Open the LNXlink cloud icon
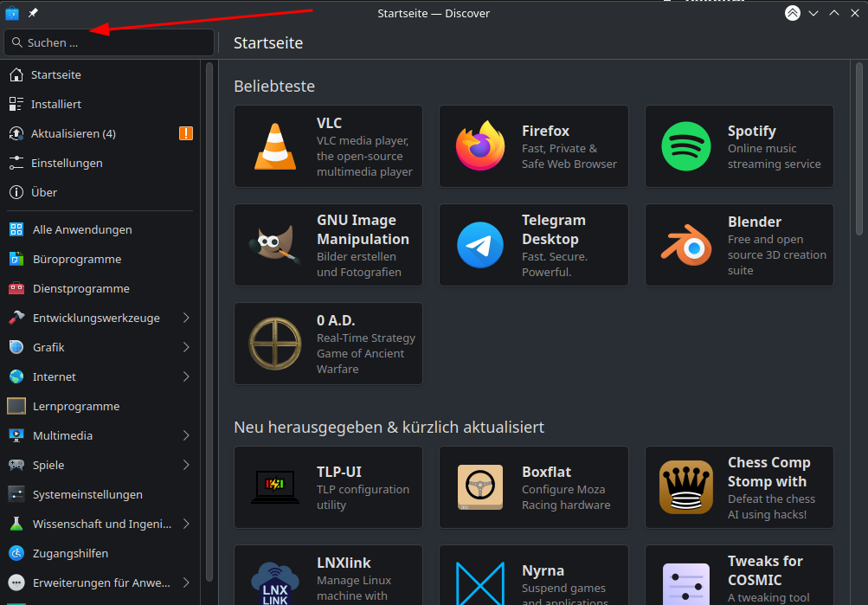Image resolution: width=868 pixels, height=605 pixels. point(275,584)
